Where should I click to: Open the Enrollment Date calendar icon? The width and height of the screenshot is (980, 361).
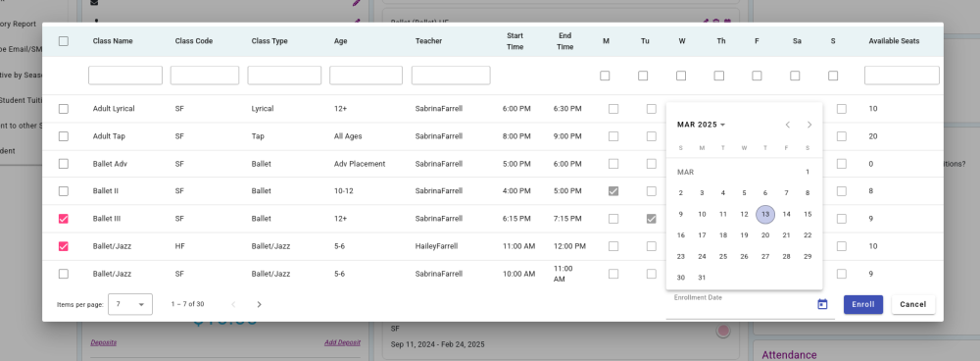click(x=822, y=304)
